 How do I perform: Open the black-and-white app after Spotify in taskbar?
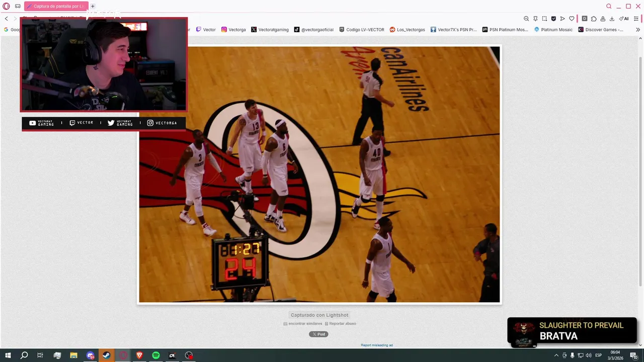(172, 355)
